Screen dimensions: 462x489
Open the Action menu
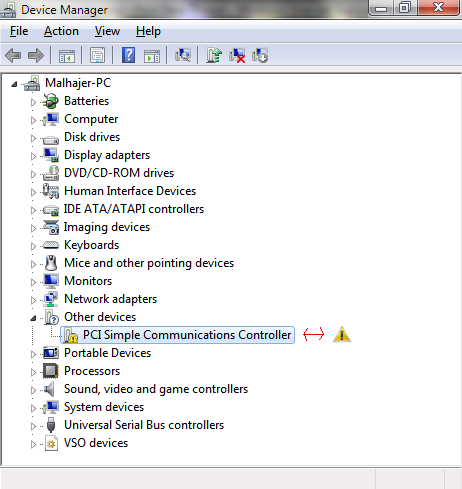61,31
